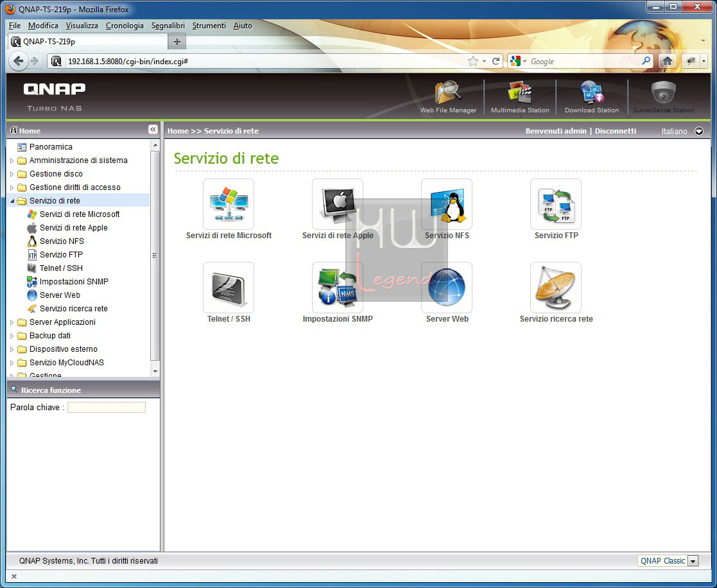Screen dimensions: 717x588
Task: Click Google search magnifier icon
Action: coord(646,61)
